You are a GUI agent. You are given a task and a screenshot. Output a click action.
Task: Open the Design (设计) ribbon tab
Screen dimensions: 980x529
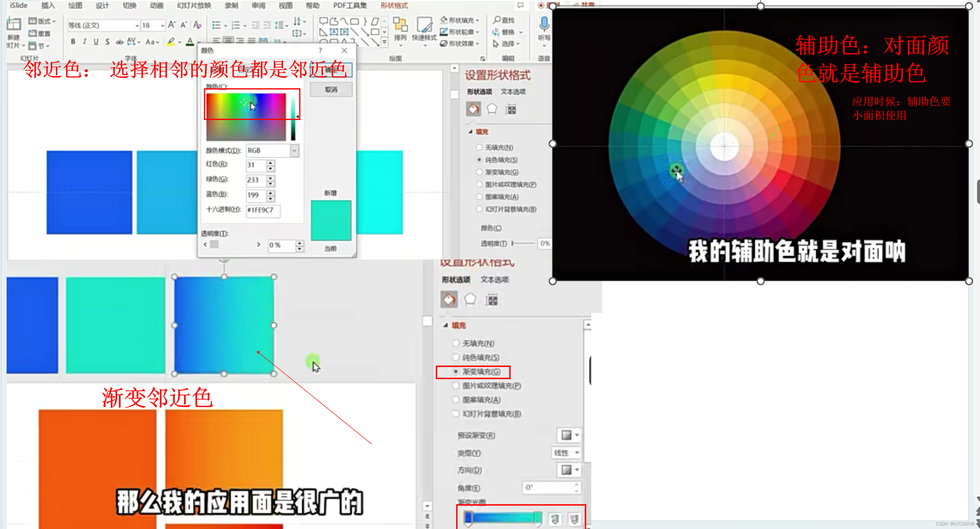102,5
